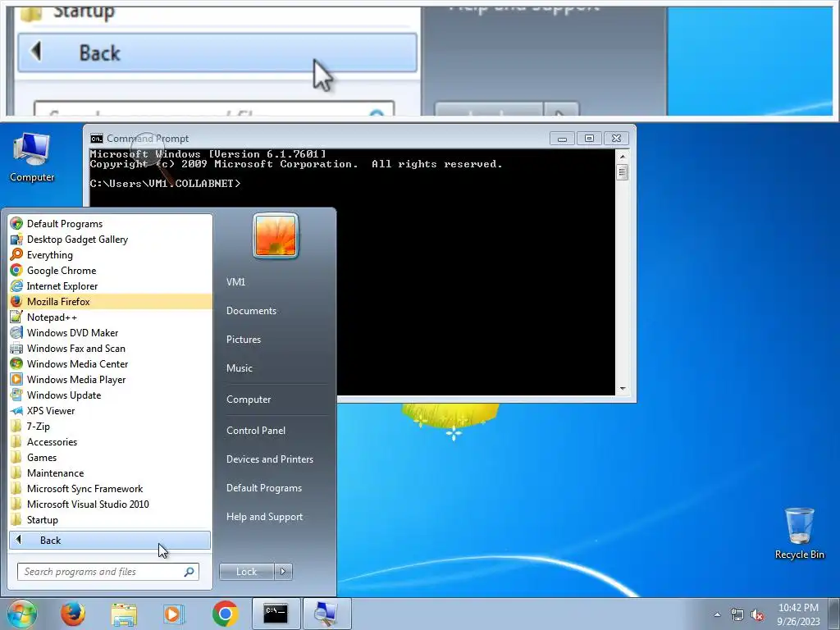This screenshot has width=840, height=630.
Task: Open Windows Update
Action: (110, 395)
